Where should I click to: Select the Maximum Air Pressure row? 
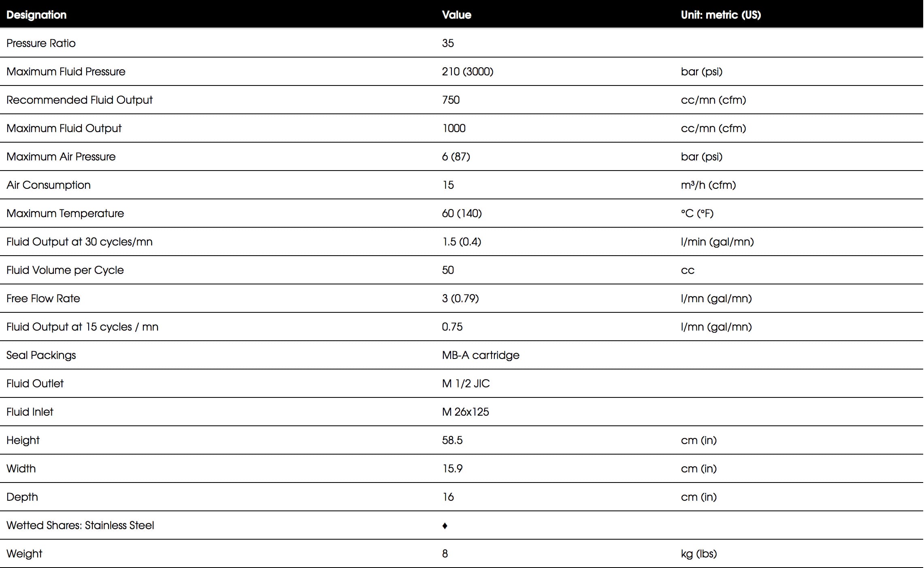coord(462,156)
